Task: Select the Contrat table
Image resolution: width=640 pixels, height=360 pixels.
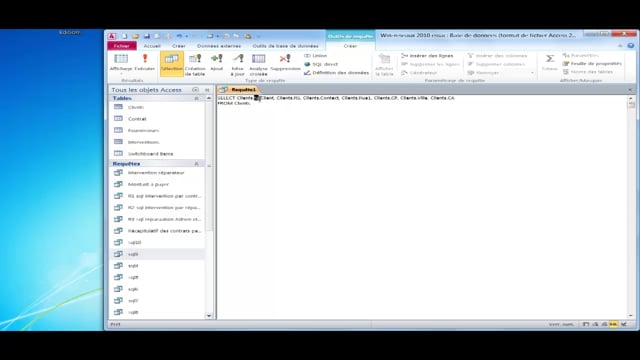Action: pyautogui.click(x=157, y=119)
